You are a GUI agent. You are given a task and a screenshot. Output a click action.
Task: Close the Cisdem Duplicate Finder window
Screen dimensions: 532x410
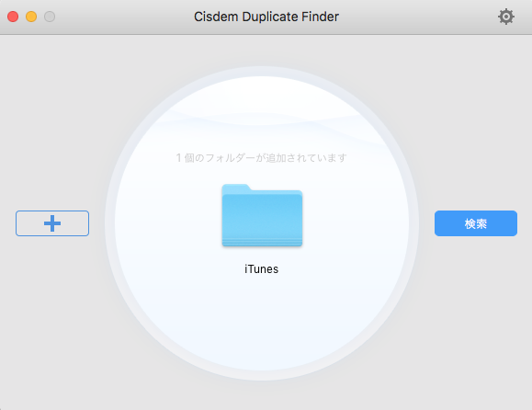tap(13, 17)
